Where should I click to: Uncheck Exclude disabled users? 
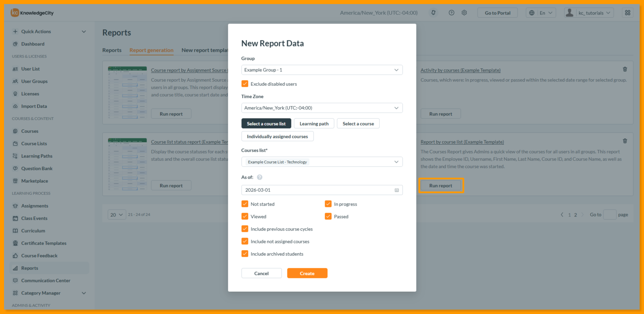[x=245, y=84]
